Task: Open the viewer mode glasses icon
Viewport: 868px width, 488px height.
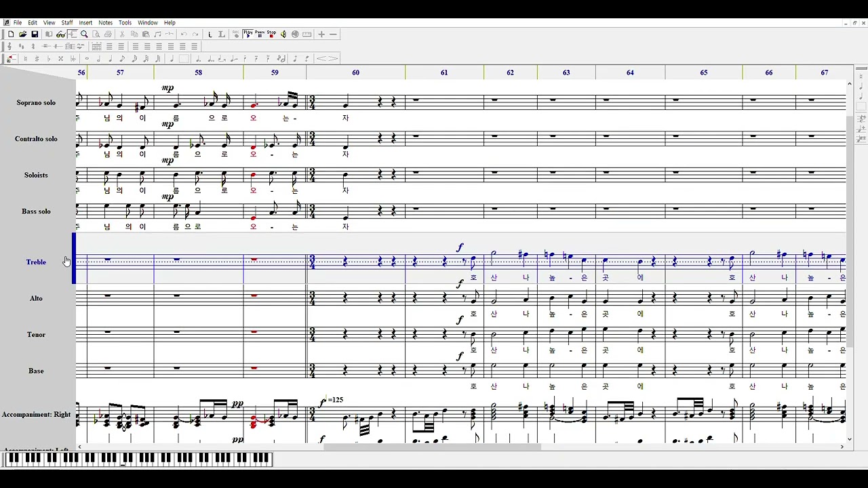Action: coord(60,34)
